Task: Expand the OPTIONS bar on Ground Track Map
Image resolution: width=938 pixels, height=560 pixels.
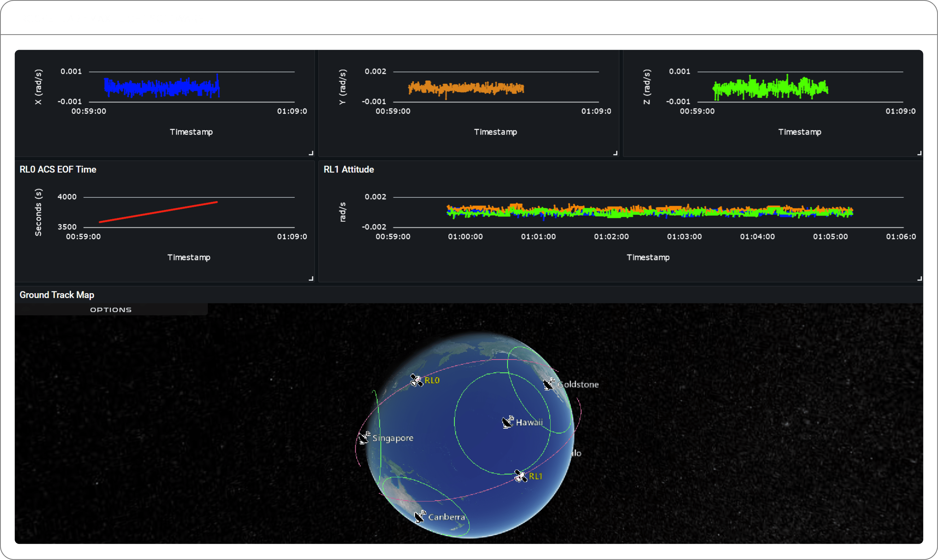Action: pos(111,309)
